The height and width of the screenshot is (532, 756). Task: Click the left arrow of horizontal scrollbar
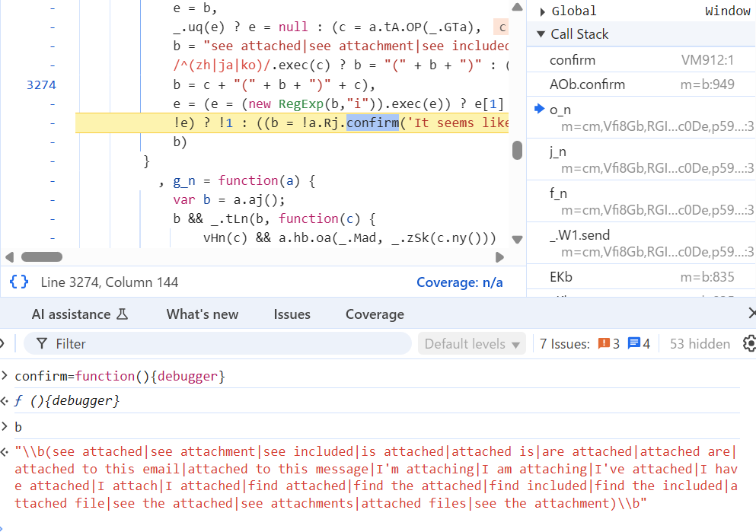[x=9, y=256]
